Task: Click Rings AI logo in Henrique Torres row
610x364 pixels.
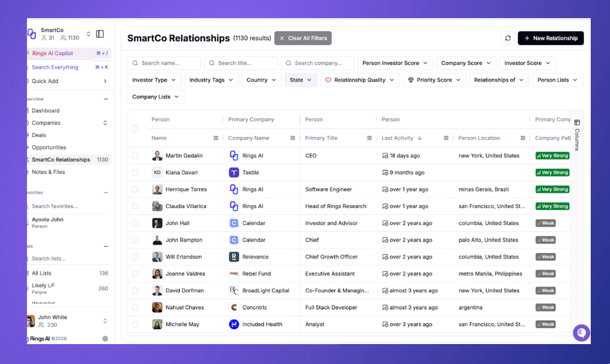Action: pos(234,189)
